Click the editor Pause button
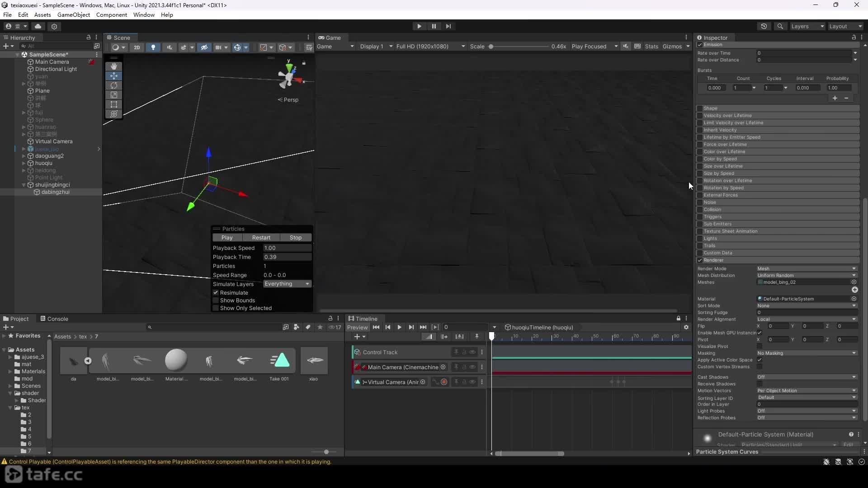Screen dimensions: 868x488 point(434,26)
